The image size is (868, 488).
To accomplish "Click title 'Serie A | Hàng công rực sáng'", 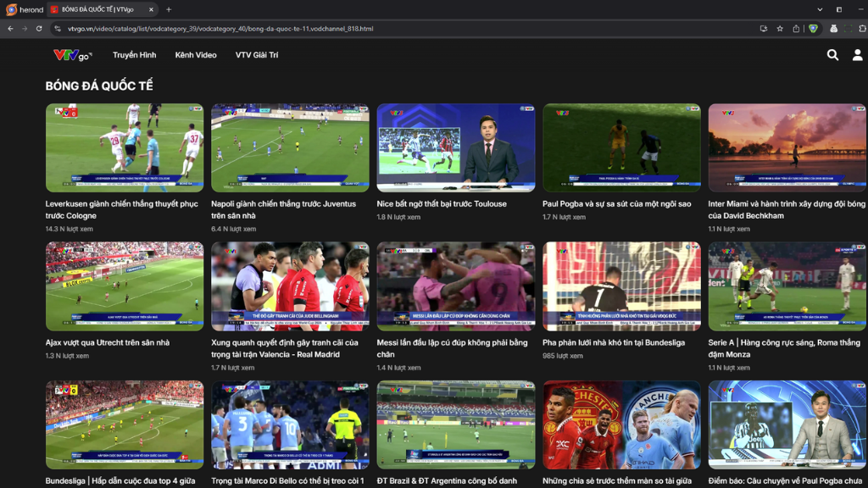I will point(784,348).
